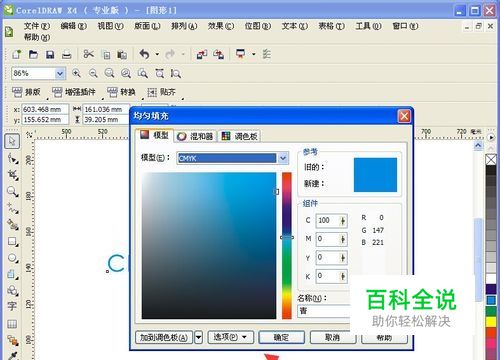Screen dimensions: 500x360
Task: Click the Cut scissors icon
Action: point(88,54)
